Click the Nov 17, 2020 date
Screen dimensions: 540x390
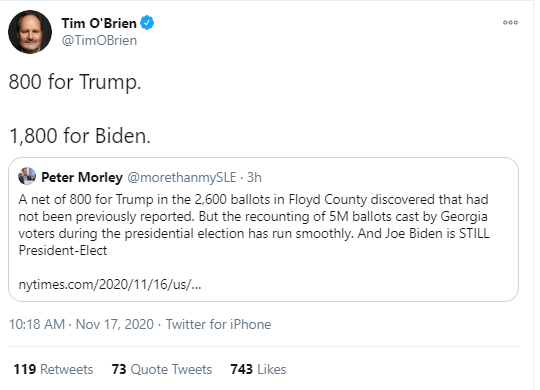click(x=115, y=324)
